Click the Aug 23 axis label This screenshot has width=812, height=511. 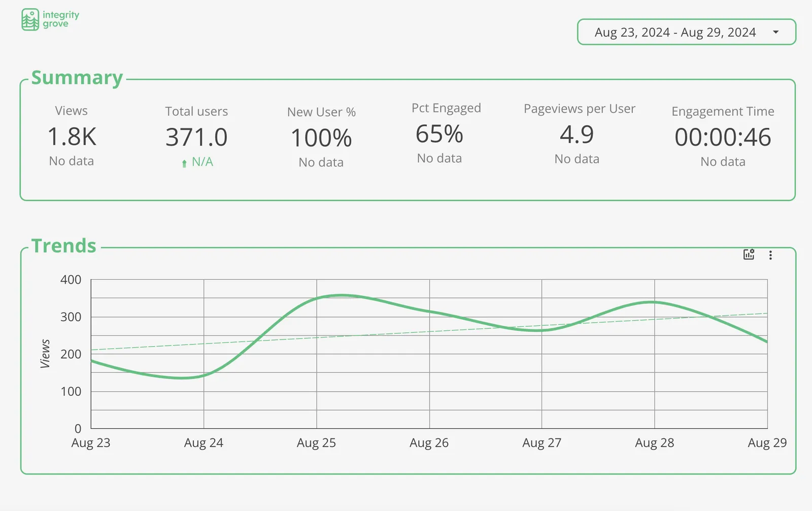click(91, 442)
